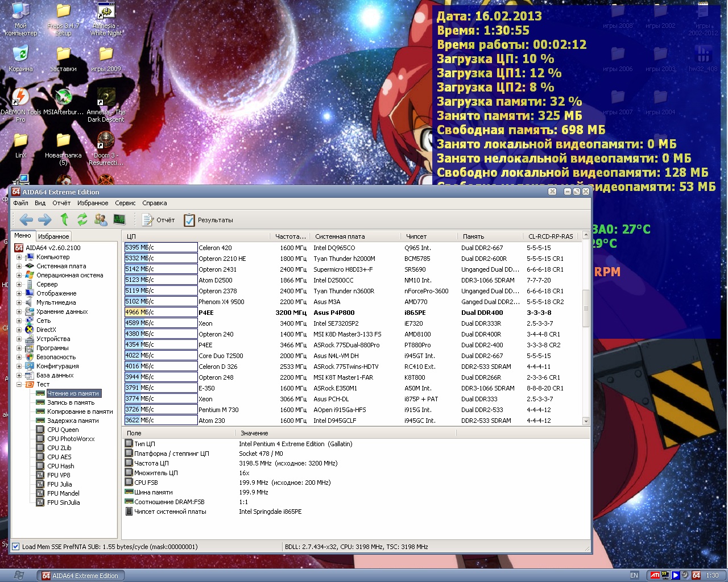Open the Задержка памяти benchmark

point(73,421)
